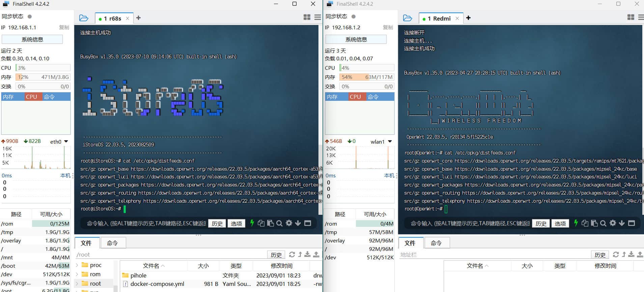Click the paste icon in Redmi command bar
This screenshot has width=644, height=292.
coord(594,223)
